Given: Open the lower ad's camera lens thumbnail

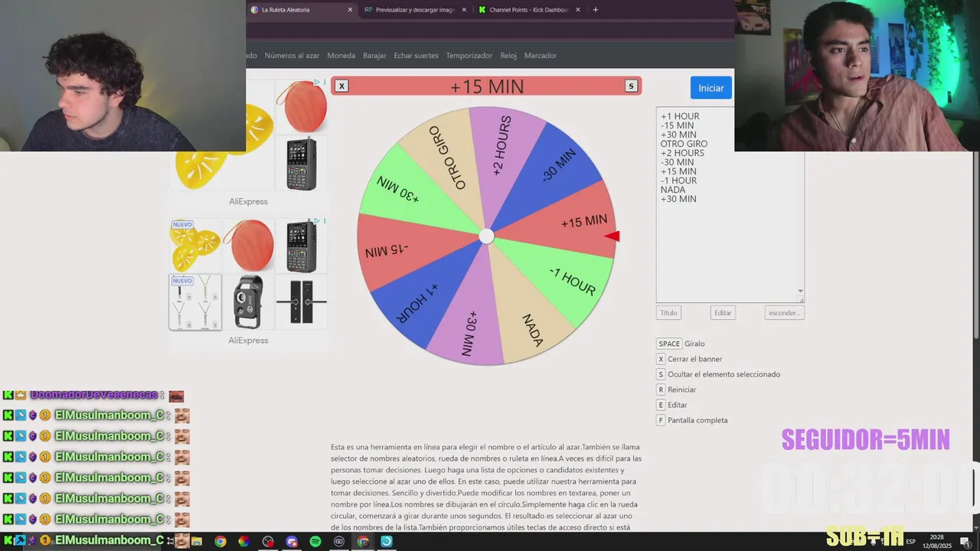Looking at the screenshot, I should pos(248,302).
